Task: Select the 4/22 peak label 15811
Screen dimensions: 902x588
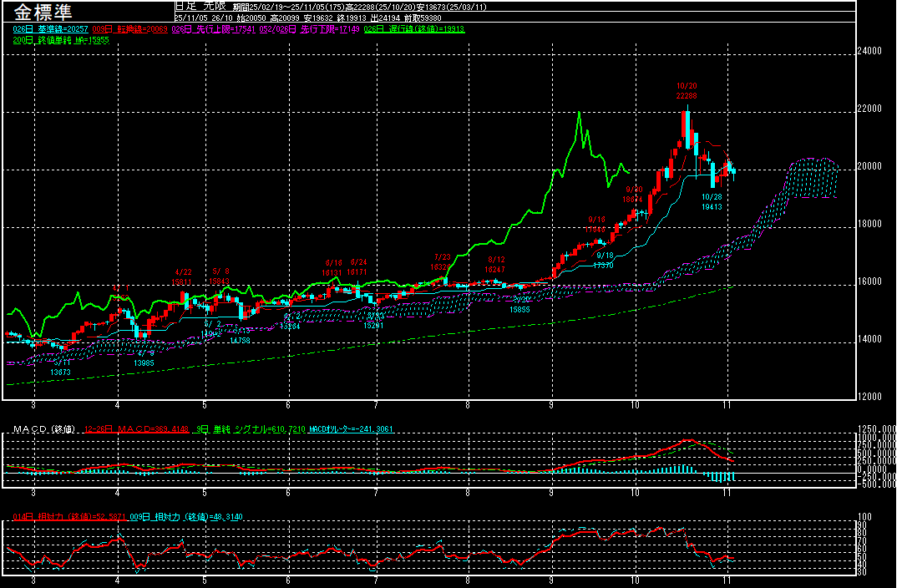Action: tap(183, 282)
